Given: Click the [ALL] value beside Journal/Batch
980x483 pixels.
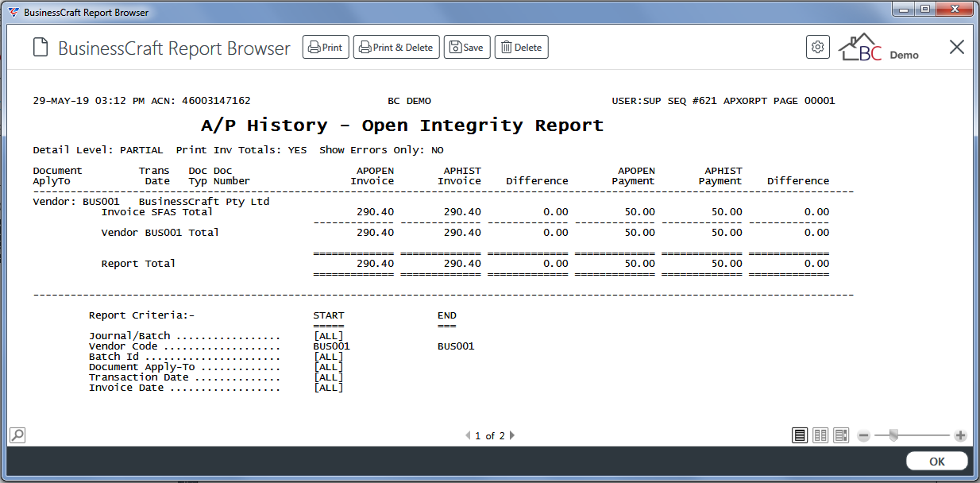Looking at the screenshot, I should click(329, 336).
